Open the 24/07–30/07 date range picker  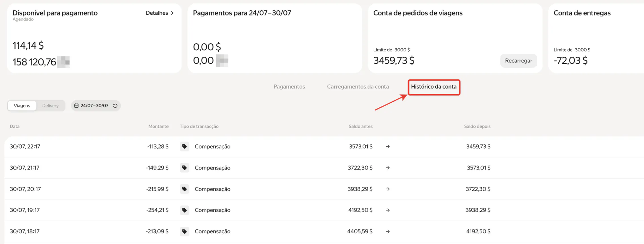click(x=96, y=106)
